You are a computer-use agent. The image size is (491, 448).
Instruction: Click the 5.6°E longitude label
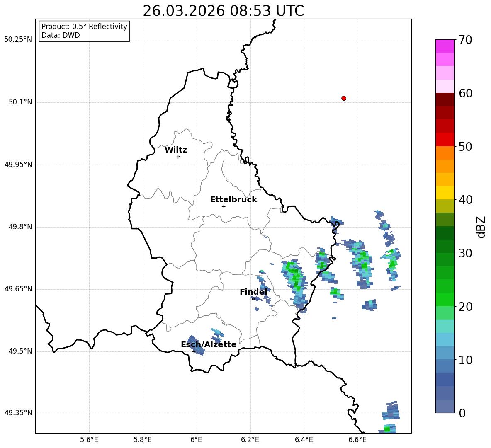[89, 440]
